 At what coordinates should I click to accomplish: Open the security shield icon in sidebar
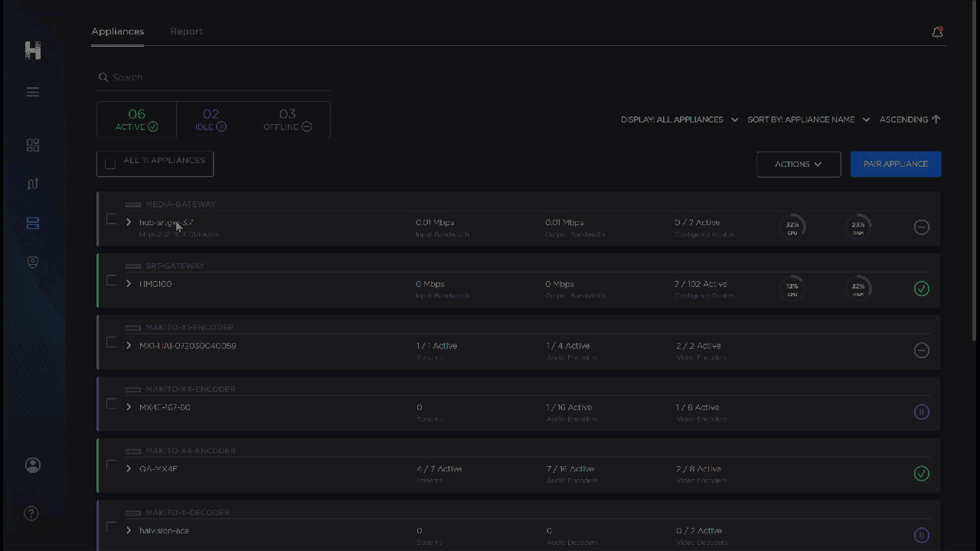click(x=33, y=262)
